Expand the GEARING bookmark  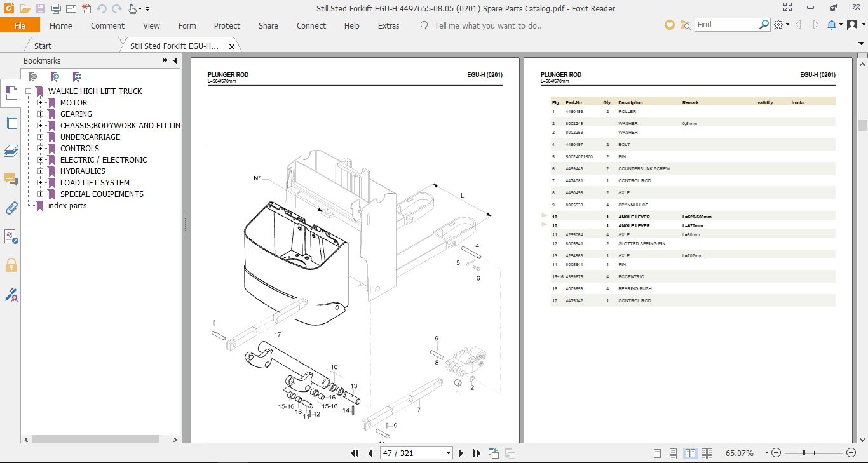pos(40,114)
